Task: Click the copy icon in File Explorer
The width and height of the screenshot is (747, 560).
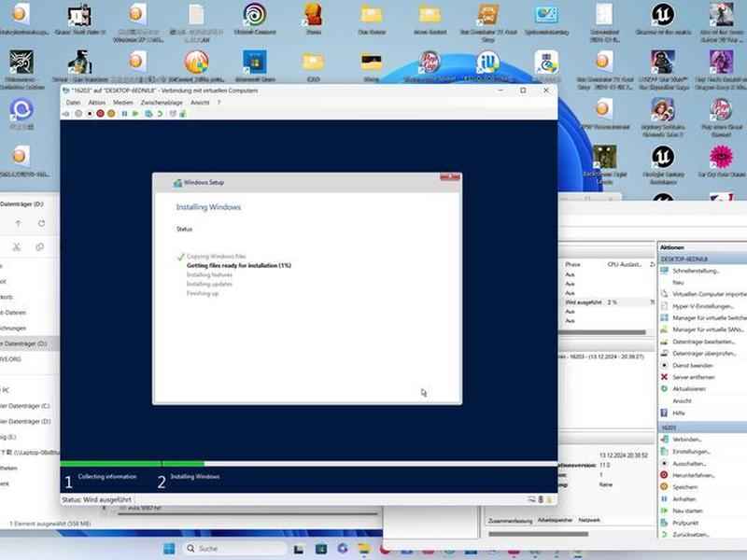Action: coord(39,246)
